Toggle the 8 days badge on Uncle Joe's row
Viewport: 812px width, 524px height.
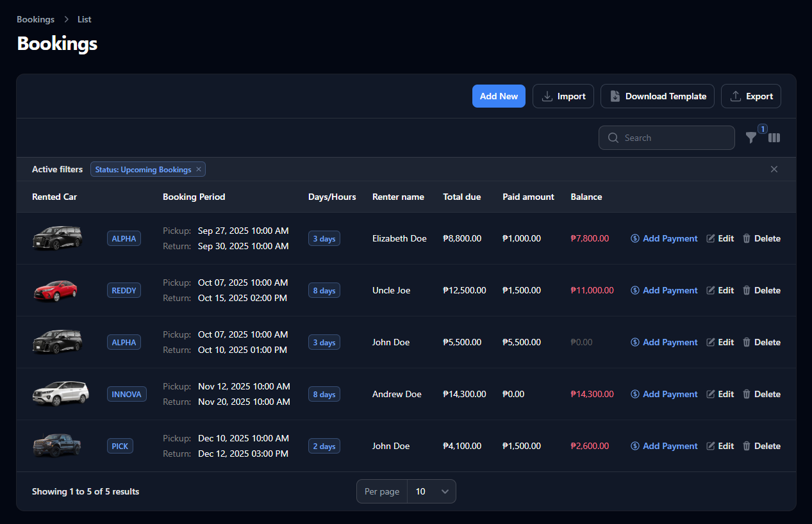pyautogui.click(x=324, y=290)
